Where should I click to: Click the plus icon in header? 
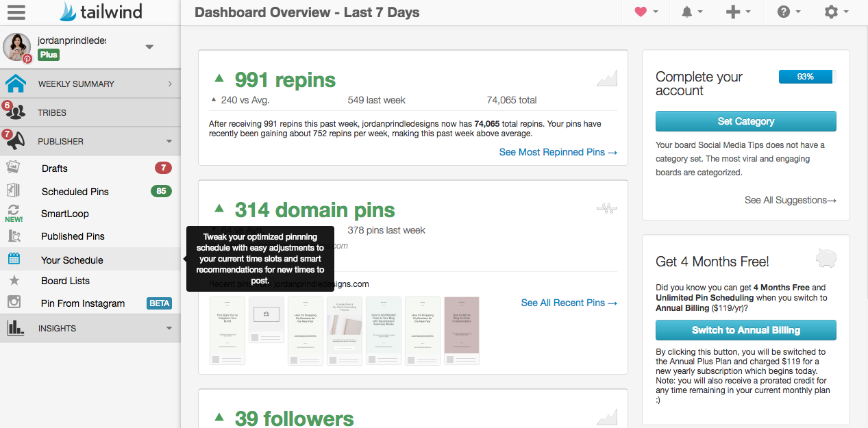pyautogui.click(x=733, y=12)
